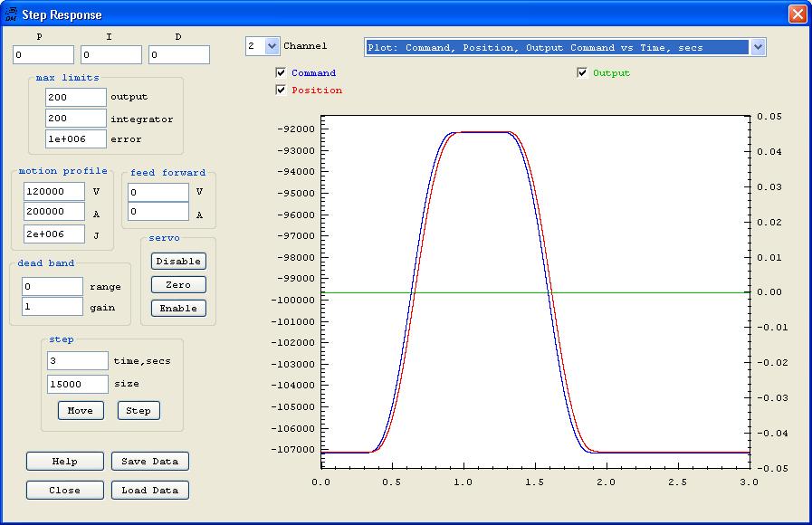Click the Load Data button
The height and width of the screenshot is (525, 812).
[150, 491]
